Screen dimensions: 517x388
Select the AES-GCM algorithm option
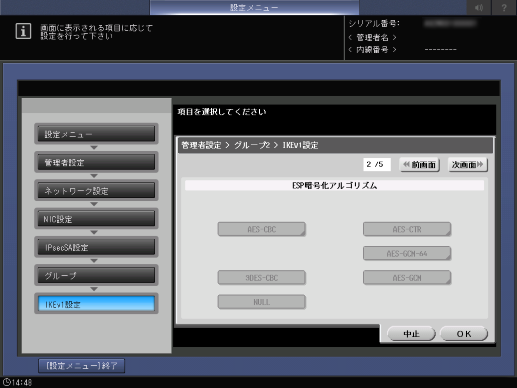tap(407, 278)
